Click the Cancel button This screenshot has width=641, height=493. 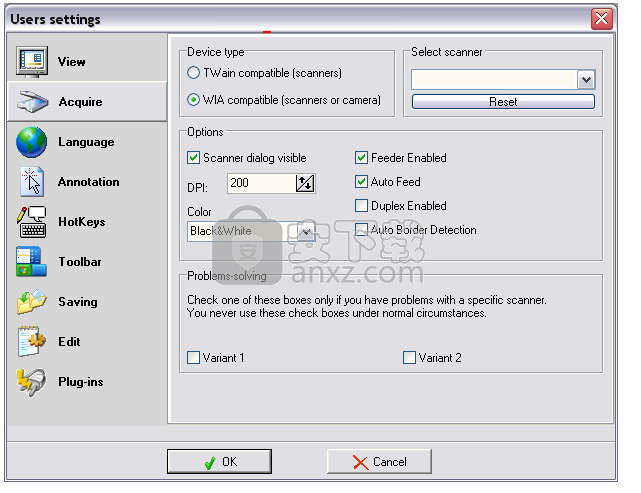pyautogui.click(x=379, y=462)
